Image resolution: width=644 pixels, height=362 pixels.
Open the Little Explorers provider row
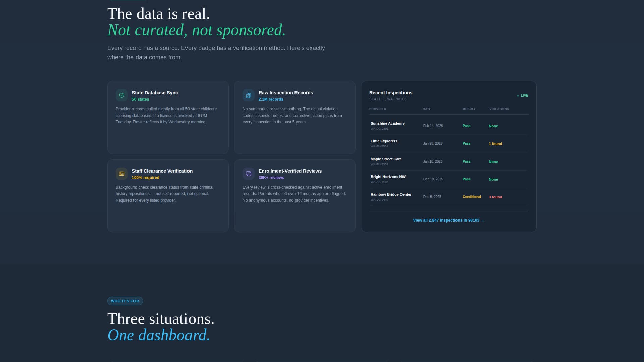pos(448,144)
